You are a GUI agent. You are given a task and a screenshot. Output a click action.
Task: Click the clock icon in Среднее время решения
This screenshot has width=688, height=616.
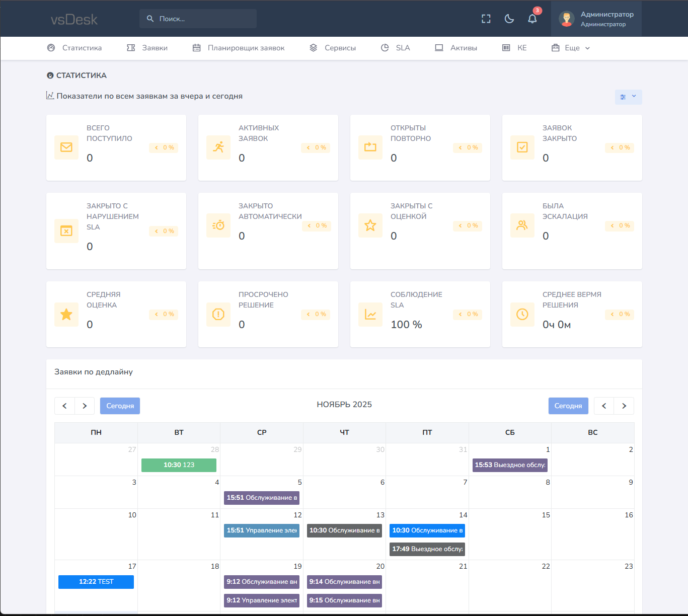(x=522, y=315)
